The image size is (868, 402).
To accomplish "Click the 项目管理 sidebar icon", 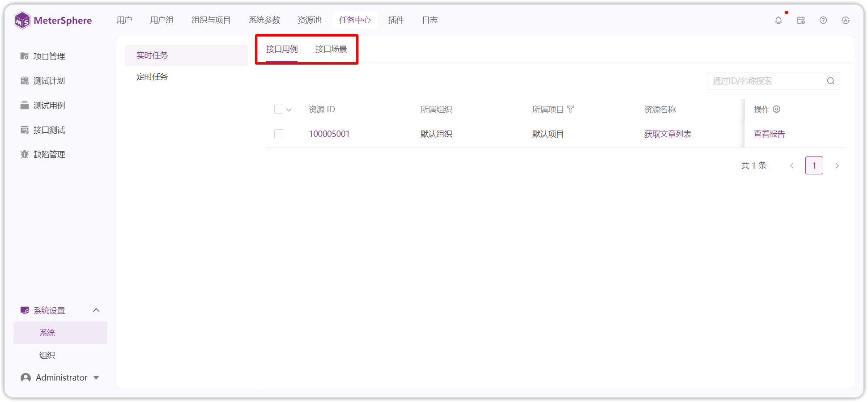I will click(25, 56).
